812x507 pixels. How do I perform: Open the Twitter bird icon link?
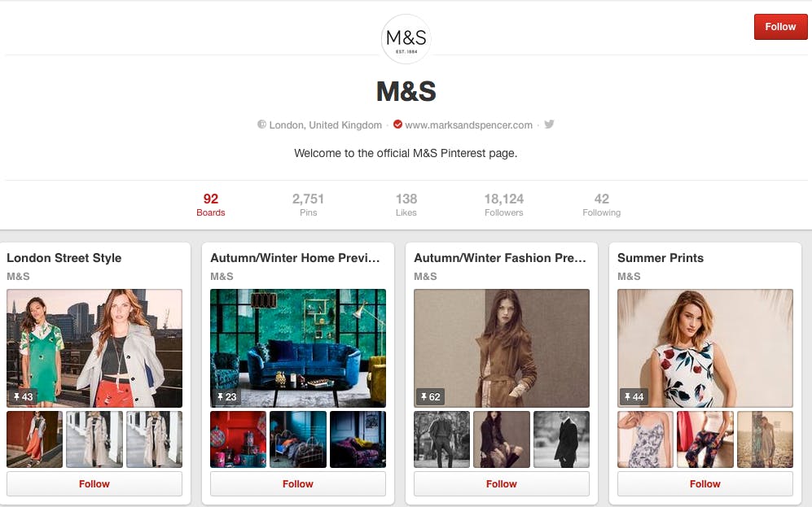pyautogui.click(x=549, y=125)
